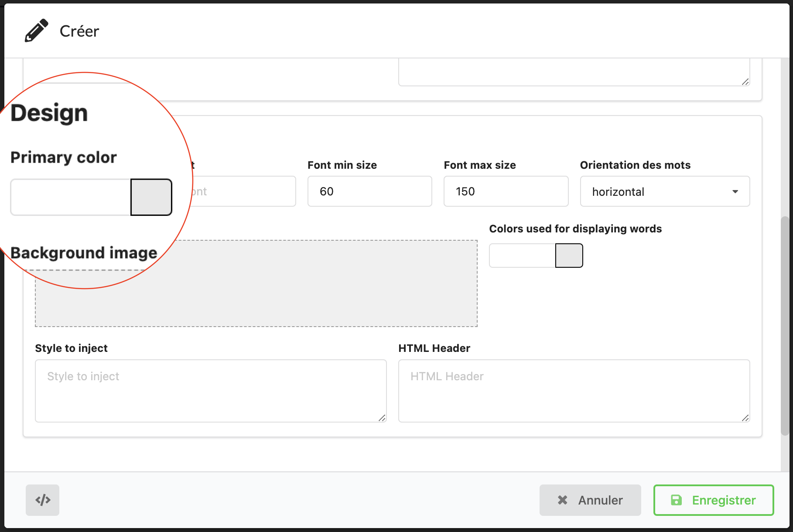The image size is (793, 532).
Task: Click the resize grip of the top textarea
Action: (x=745, y=82)
